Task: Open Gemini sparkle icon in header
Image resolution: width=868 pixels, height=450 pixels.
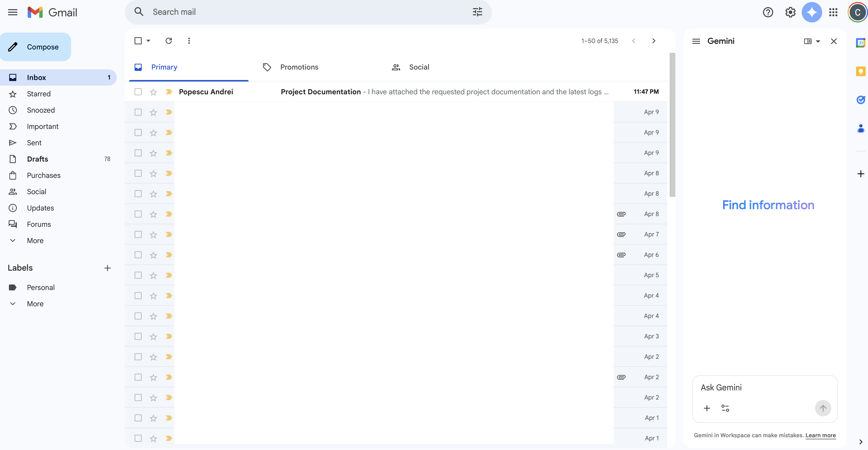Action: (811, 12)
